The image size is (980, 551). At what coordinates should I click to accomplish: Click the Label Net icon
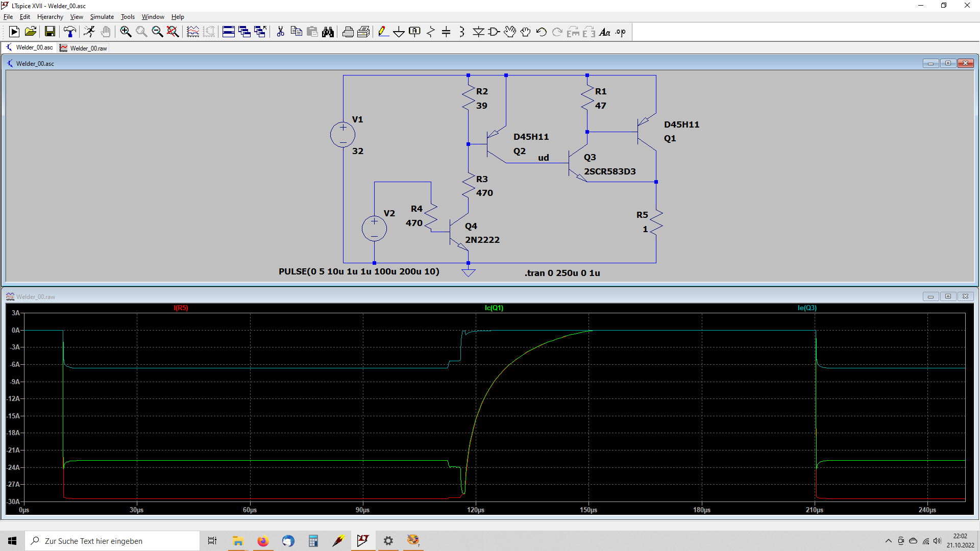pos(415,32)
